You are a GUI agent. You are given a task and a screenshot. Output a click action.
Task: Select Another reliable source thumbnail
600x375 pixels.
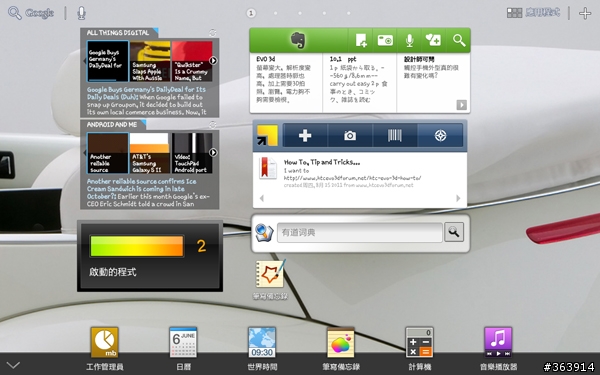click(x=108, y=153)
